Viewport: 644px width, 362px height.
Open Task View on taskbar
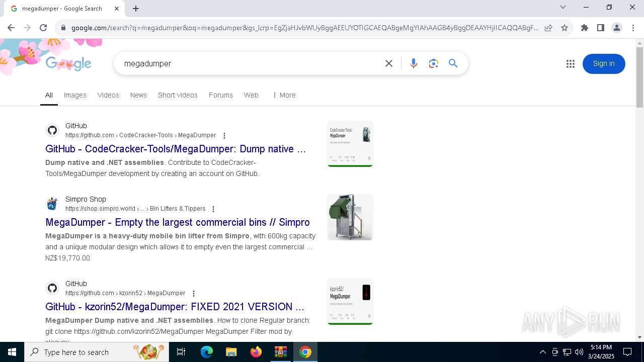coord(181,352)
